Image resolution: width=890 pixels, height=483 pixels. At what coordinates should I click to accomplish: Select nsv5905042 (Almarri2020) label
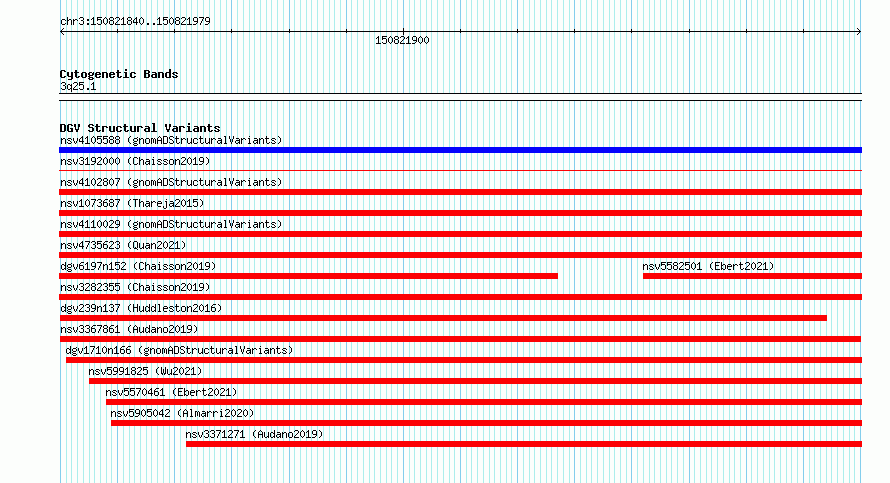pos(182,413)
